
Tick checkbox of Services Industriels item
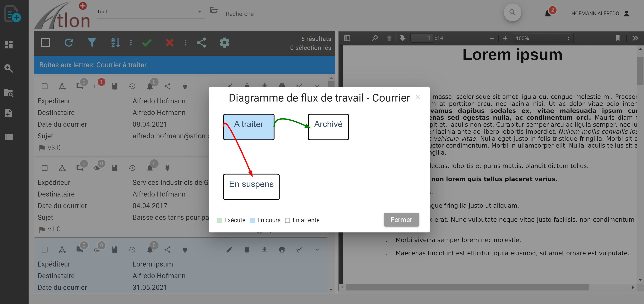pyautogui.click(x=45, y=168)
